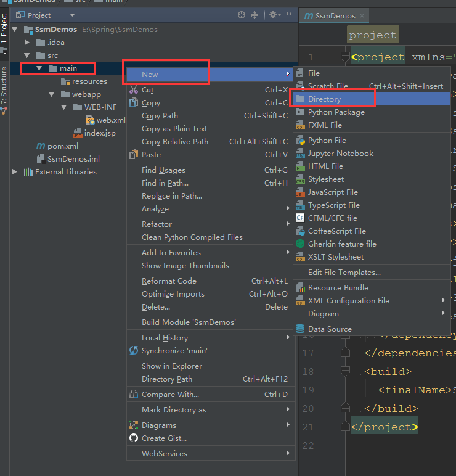Click Reformat Code
This screenshot has width=456, height=476.
click(211, 281)
